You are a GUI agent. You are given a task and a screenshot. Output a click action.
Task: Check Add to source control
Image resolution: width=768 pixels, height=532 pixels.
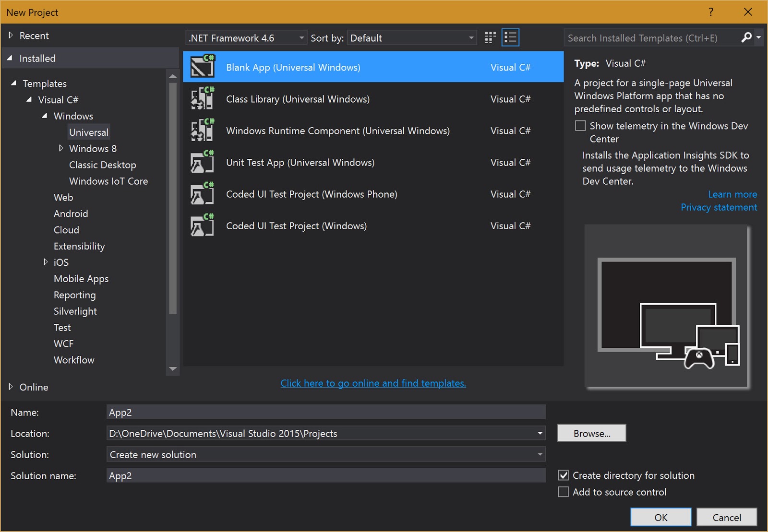563,492
